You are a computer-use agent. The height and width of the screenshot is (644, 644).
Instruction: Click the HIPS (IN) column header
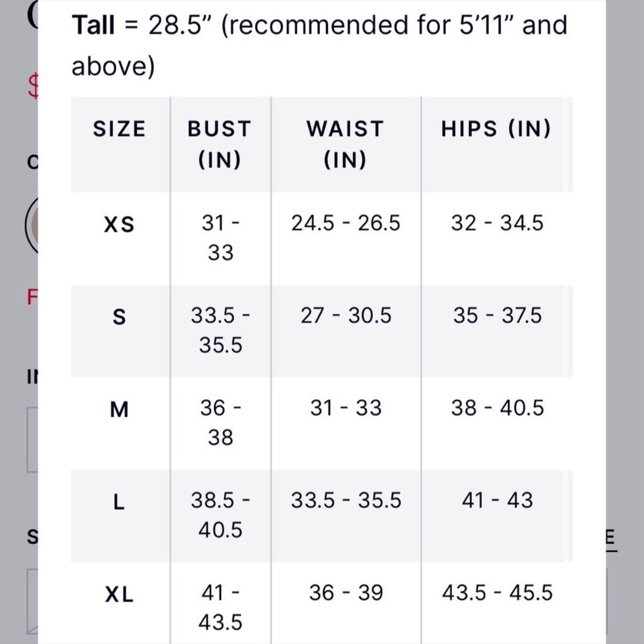point(496,129)
